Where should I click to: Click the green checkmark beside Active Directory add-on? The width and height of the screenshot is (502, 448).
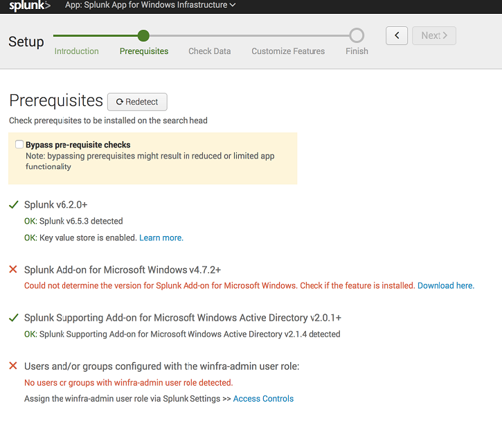point(13,318)
